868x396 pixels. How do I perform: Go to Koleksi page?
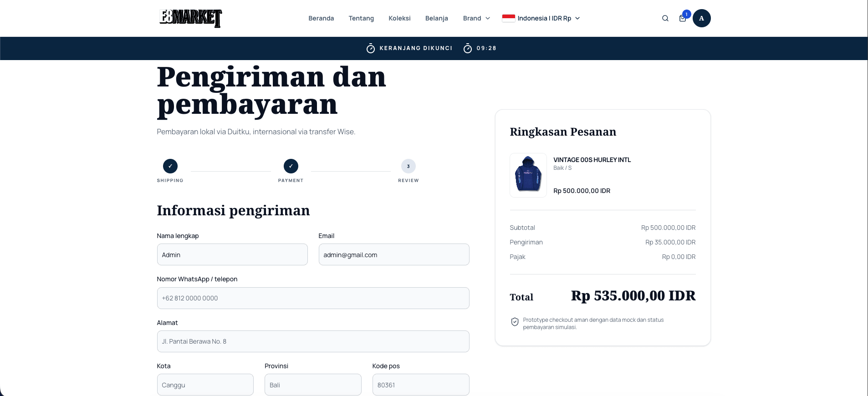(399, 18)
